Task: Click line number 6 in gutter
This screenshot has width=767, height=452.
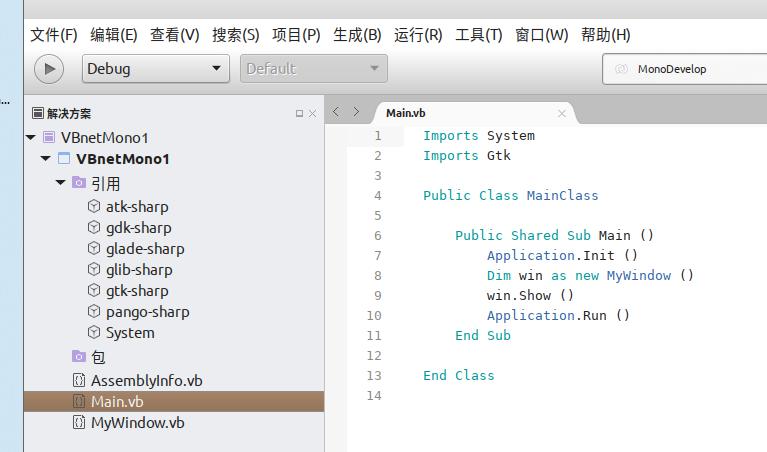Action: point(378,236)
